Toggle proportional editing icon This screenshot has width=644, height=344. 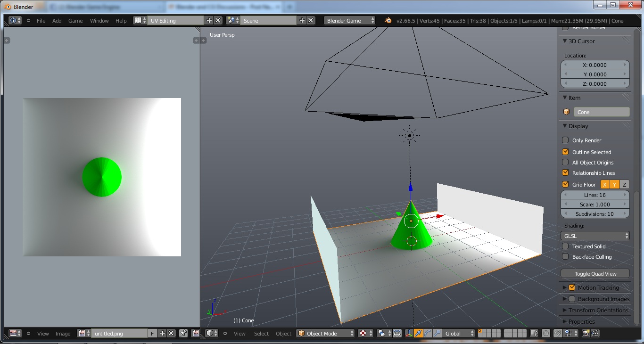[x=545, y=333]
